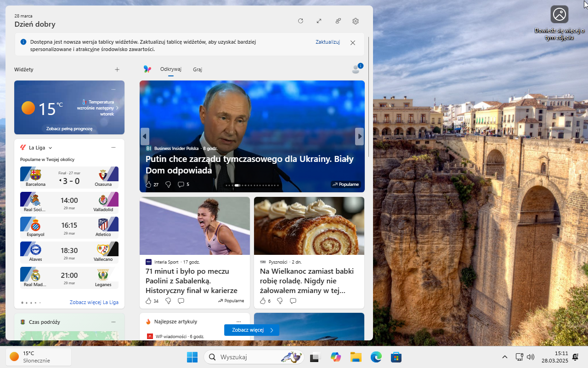Viewport: 588px width, 368px height.
Task: Open comments on the roulade article
Action: tap(293, 301)
